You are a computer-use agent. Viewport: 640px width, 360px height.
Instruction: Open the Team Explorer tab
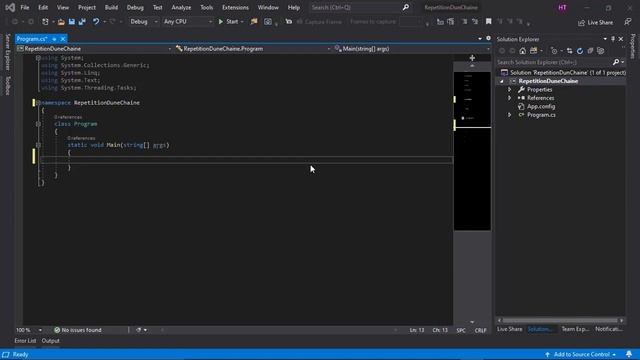(x=575, y=329)
